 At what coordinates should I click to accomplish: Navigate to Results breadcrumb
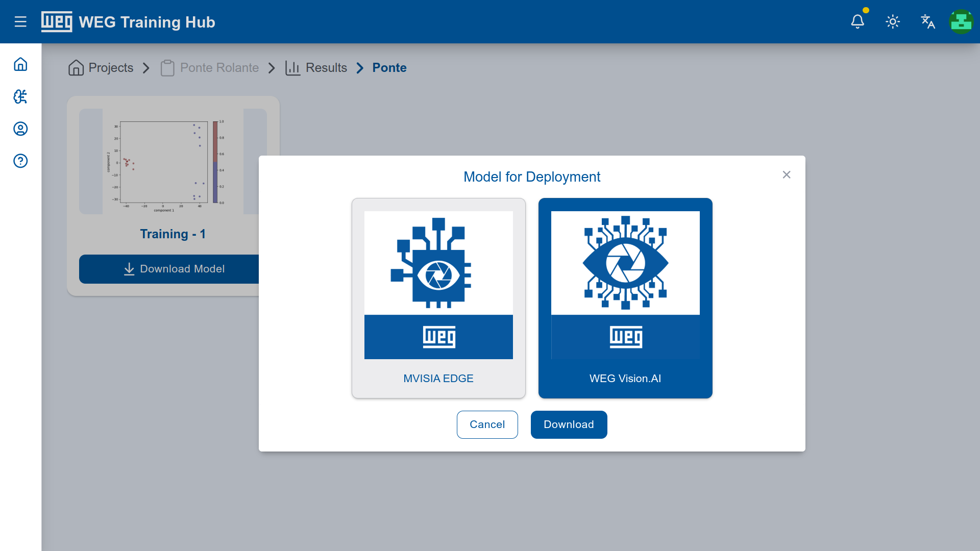point(316,68)
